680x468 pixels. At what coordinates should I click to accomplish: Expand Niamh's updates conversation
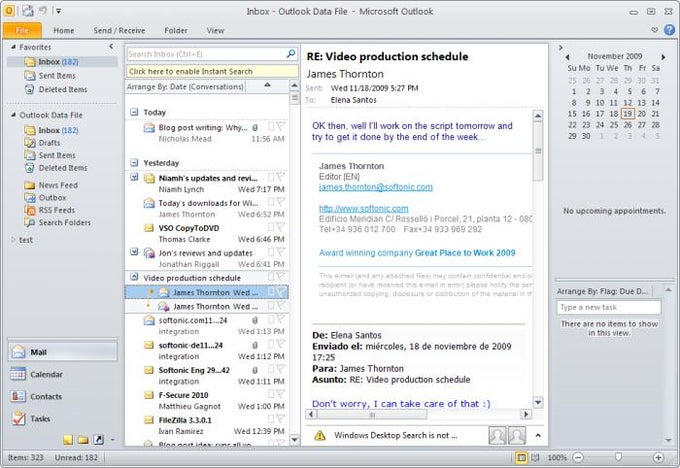click(134, 177)
